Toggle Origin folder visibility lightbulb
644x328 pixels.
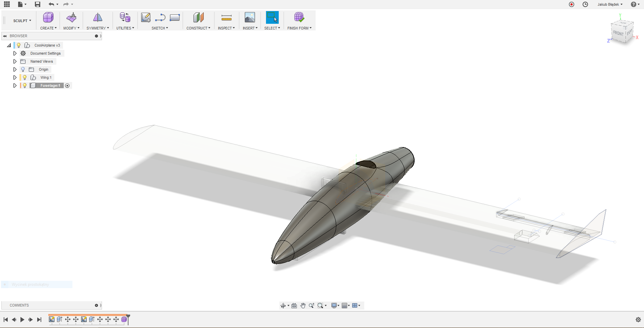pyautogui.click(x=23, y=69)
